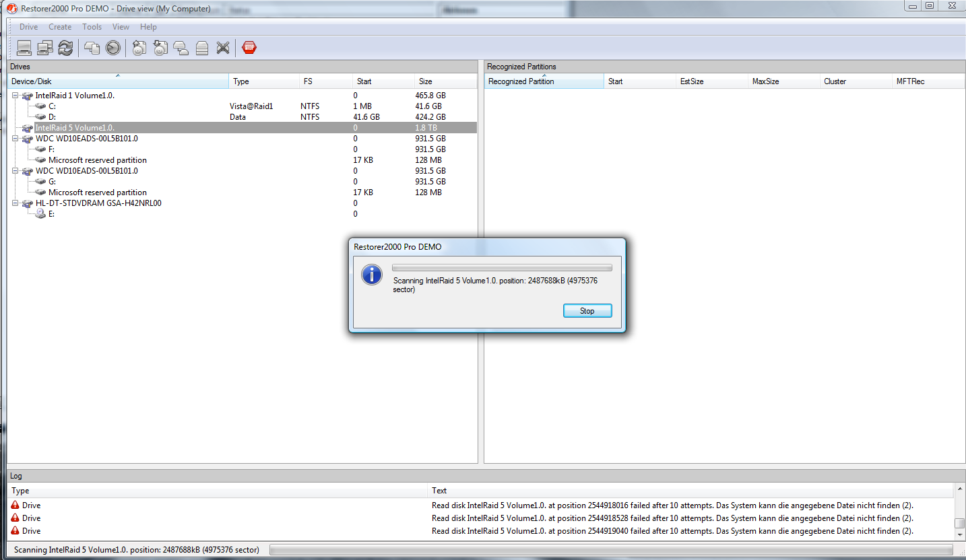
Task: Click the Log scrollbar up arrow
Action: [959, 489]
